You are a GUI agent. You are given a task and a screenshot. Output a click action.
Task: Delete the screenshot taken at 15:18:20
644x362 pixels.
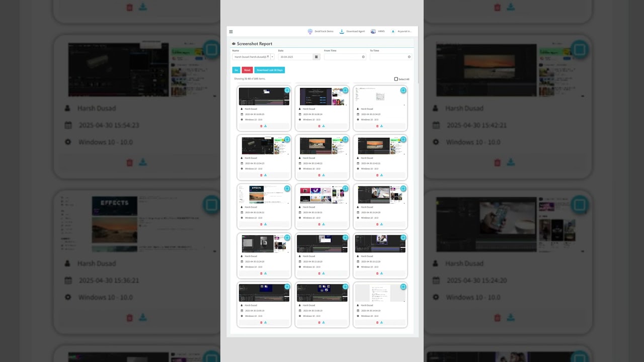pos(319,274)
